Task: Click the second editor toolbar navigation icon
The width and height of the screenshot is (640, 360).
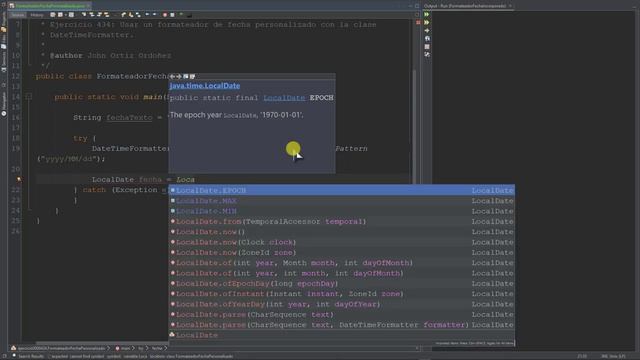Action: [60, 15]
